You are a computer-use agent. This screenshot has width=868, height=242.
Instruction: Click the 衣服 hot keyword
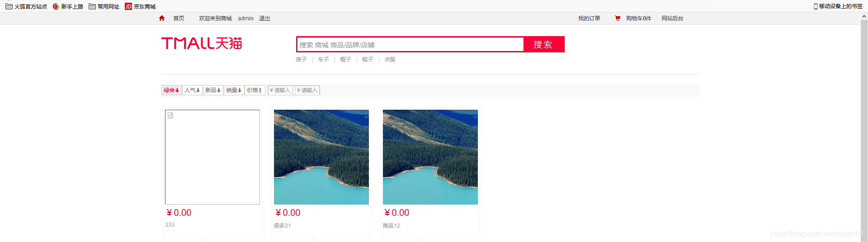coord(390,60)
